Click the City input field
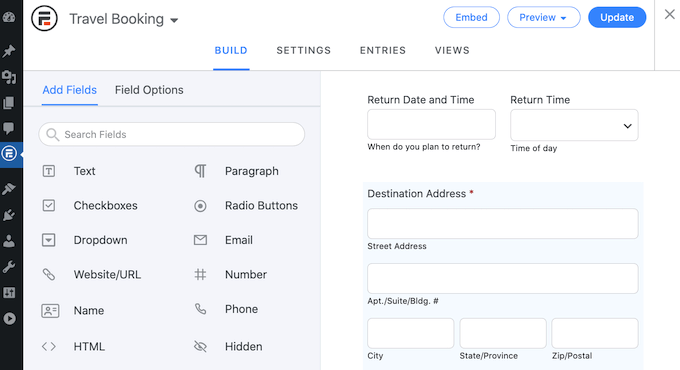The width and height of the screenshot is (680, 370). pyautogui.click(x=410, y=333)
